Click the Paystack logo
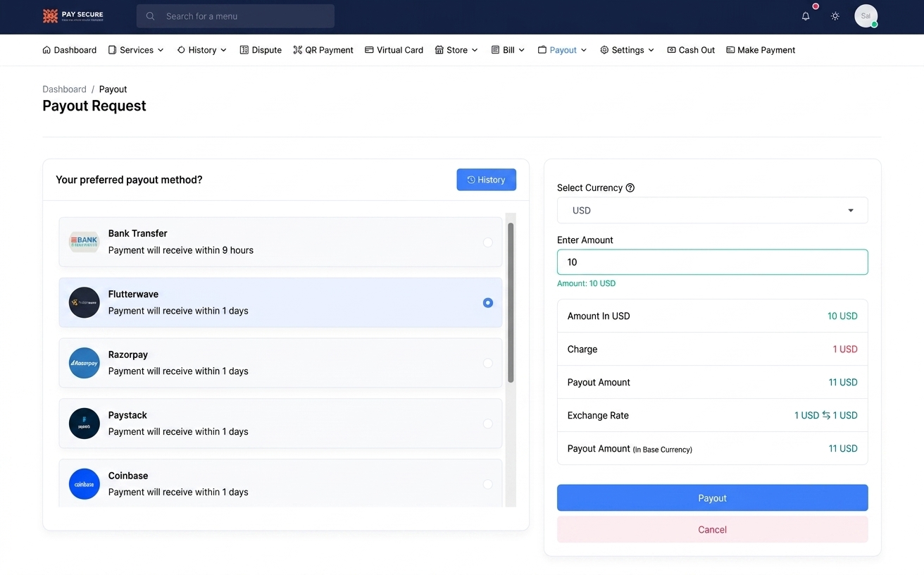The width and height of the screenshot is (924, 575). 85,423
